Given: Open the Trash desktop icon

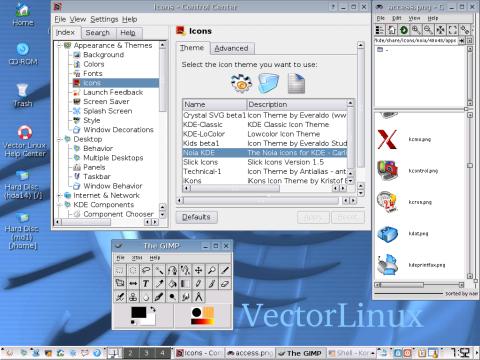Looking at the screenshot, I should pos(22,95).
